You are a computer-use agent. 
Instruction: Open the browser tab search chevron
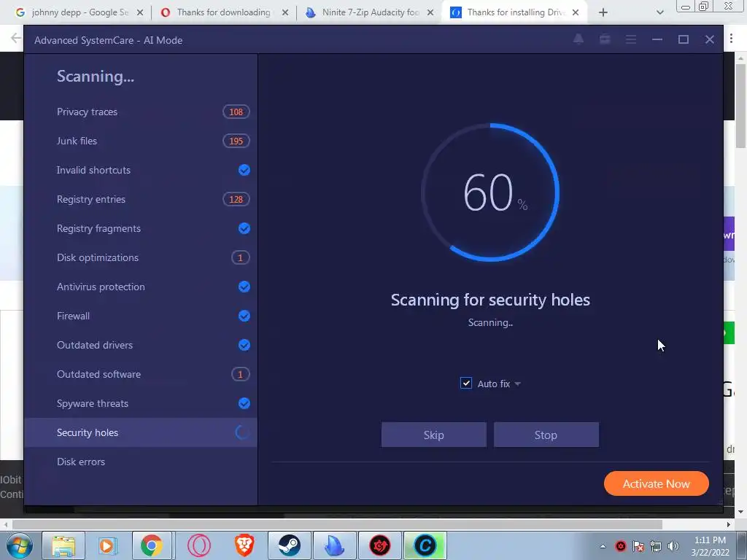[659, 12]
